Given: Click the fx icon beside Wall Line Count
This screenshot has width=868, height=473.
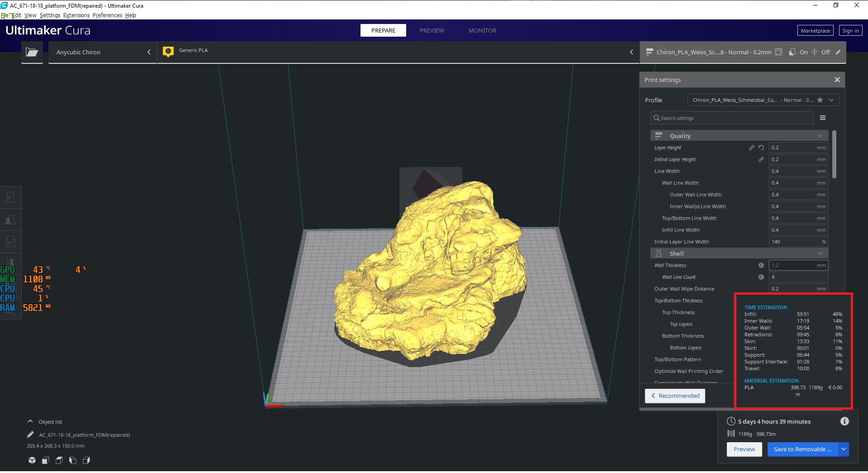Looking at the screenshot, I should (x=761, y=277).
